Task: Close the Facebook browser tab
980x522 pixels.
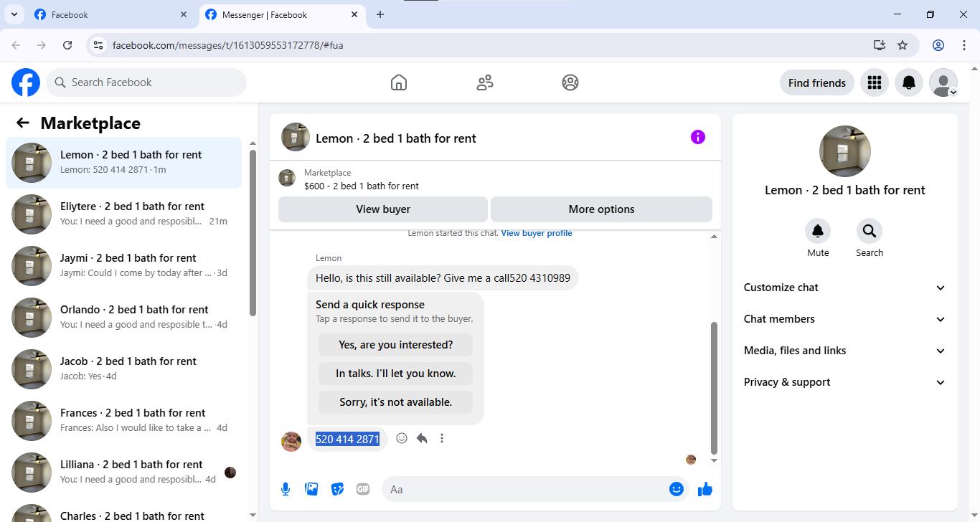Action: coord(184,14)
